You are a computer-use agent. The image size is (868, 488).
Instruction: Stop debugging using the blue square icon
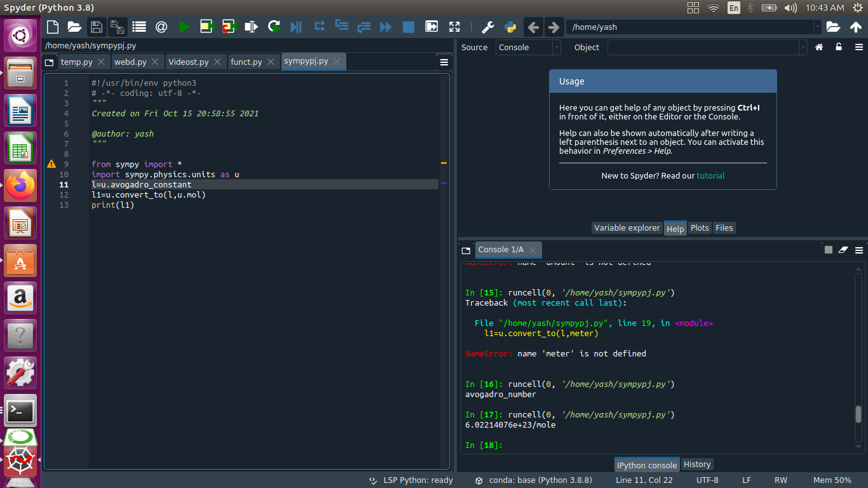click(409, 27)
